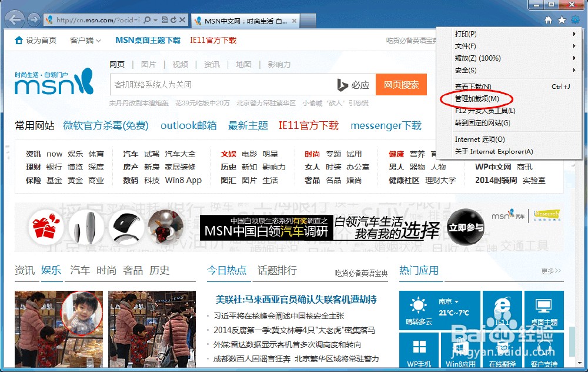Select F12 开发人员工具(L) menu item
Screen dimensions: 588x372
point(509,110)
